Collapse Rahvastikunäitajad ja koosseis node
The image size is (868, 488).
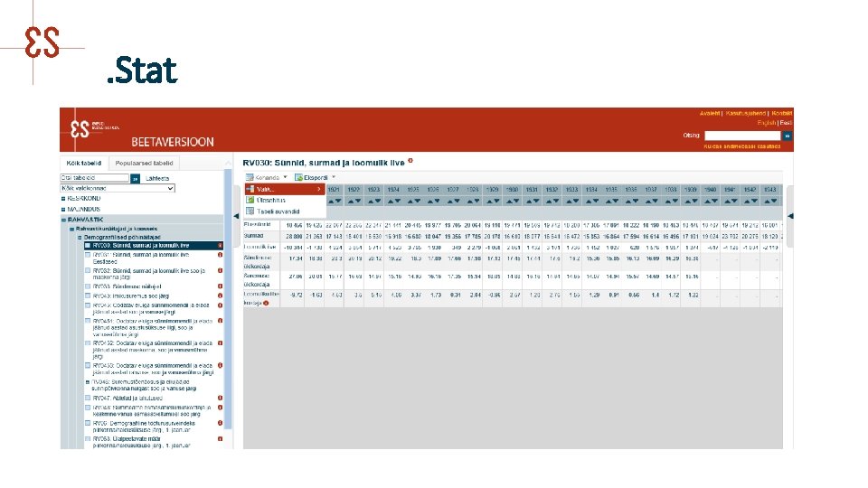[x=71, y=229]
